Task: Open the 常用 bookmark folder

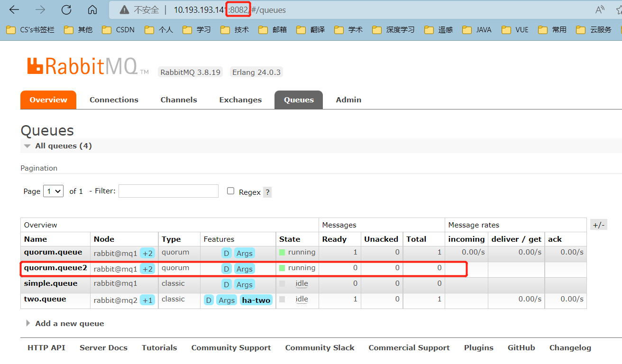Action: [x=552, y=30]
